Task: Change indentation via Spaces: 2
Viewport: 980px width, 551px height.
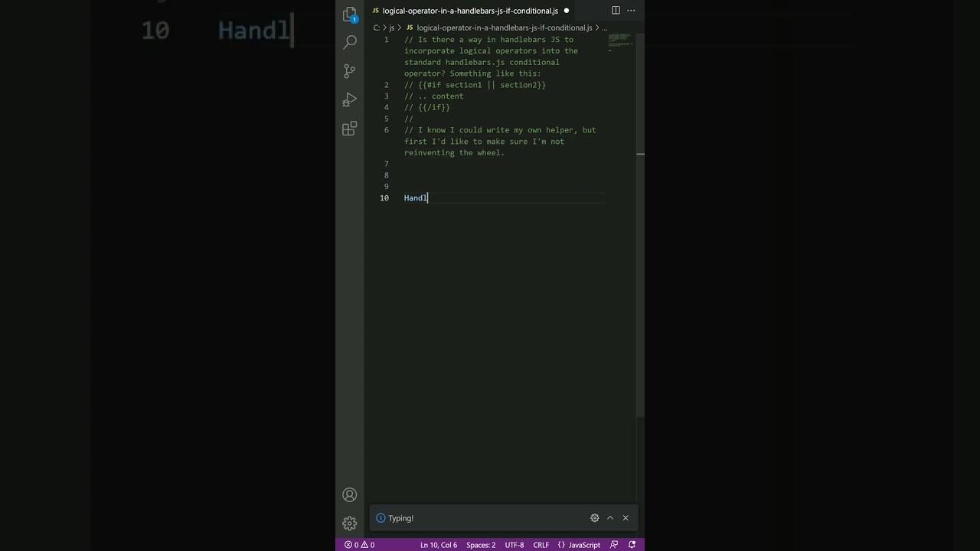Action: (x=481, y=545)
